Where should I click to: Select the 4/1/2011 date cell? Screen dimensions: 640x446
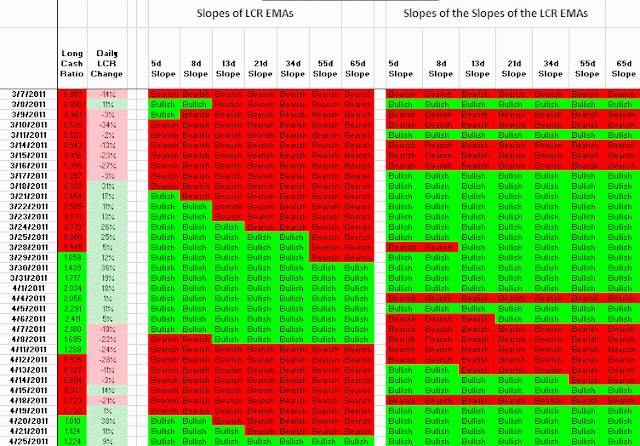(29, 288)
